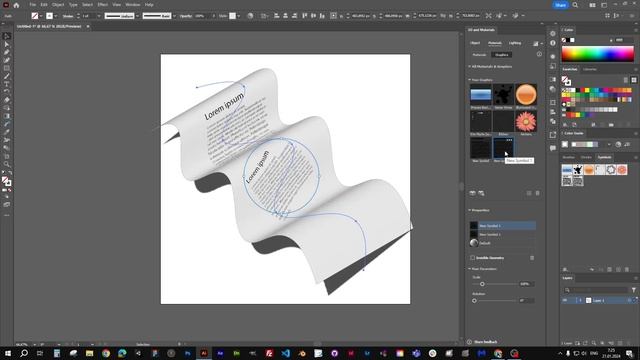Image resolution: width=640 pixels, height=360 pixels.
Task: Open variable width profile dropdown
Action: point(138,16)
